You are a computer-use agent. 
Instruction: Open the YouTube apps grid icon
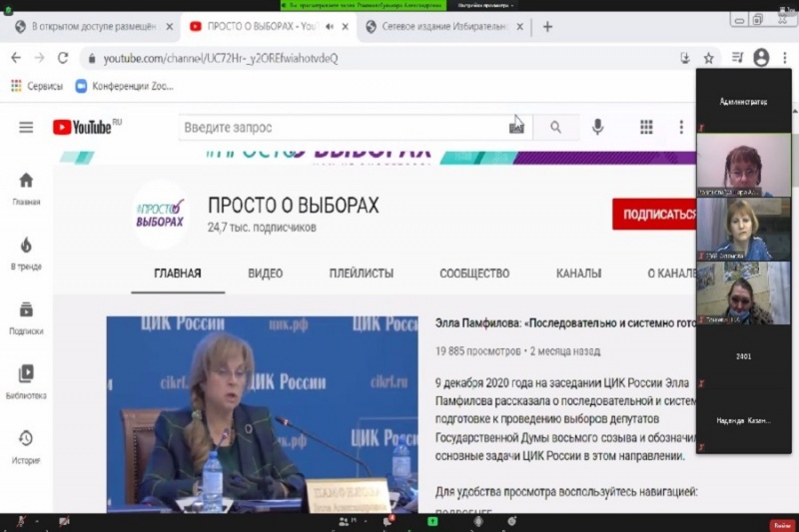(x=646, y=127)
